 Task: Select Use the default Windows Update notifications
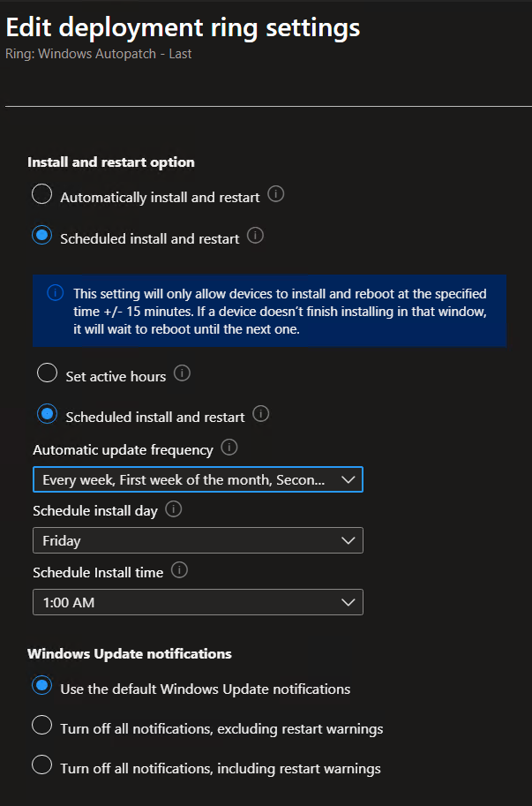[41, 686]
